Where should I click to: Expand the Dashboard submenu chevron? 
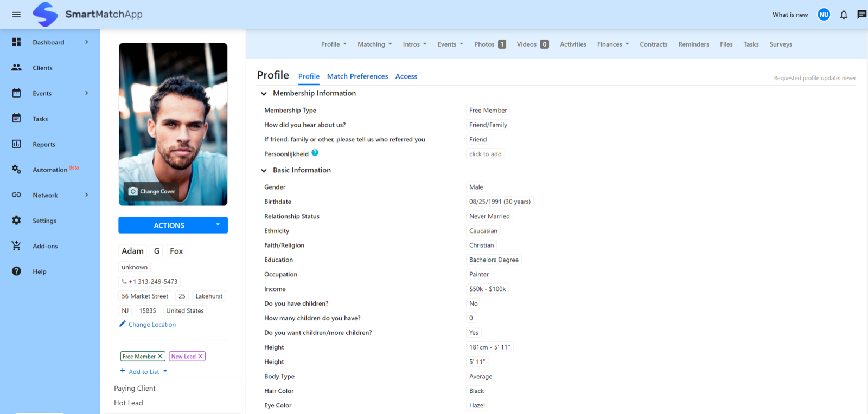point(87,42)
